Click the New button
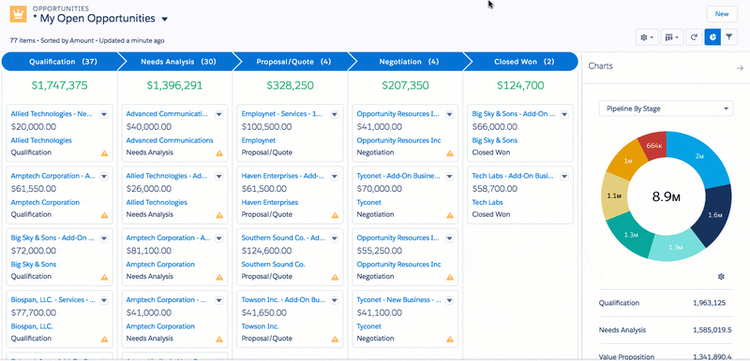 722,14
